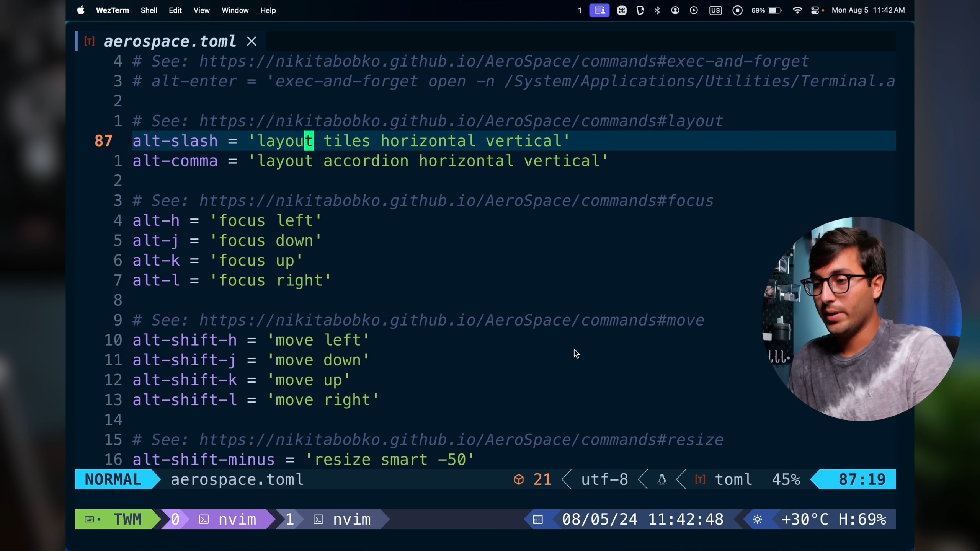Click the screen sharing menu bar icon
Screen dimensions: 980x551
[599, 10]
